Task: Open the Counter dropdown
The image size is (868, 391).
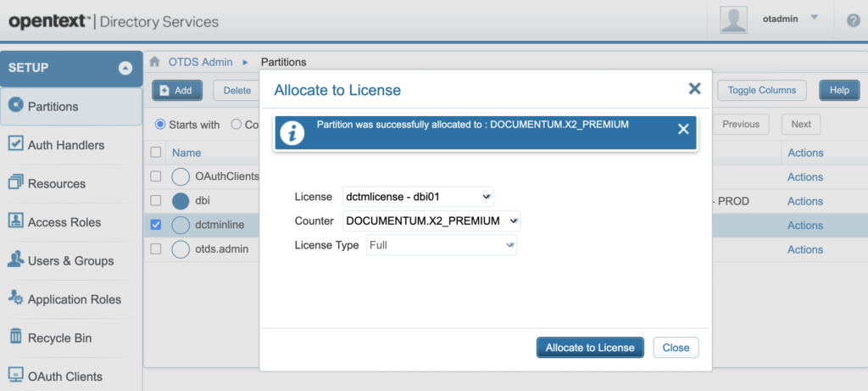Action: click(x=431, y=221)
